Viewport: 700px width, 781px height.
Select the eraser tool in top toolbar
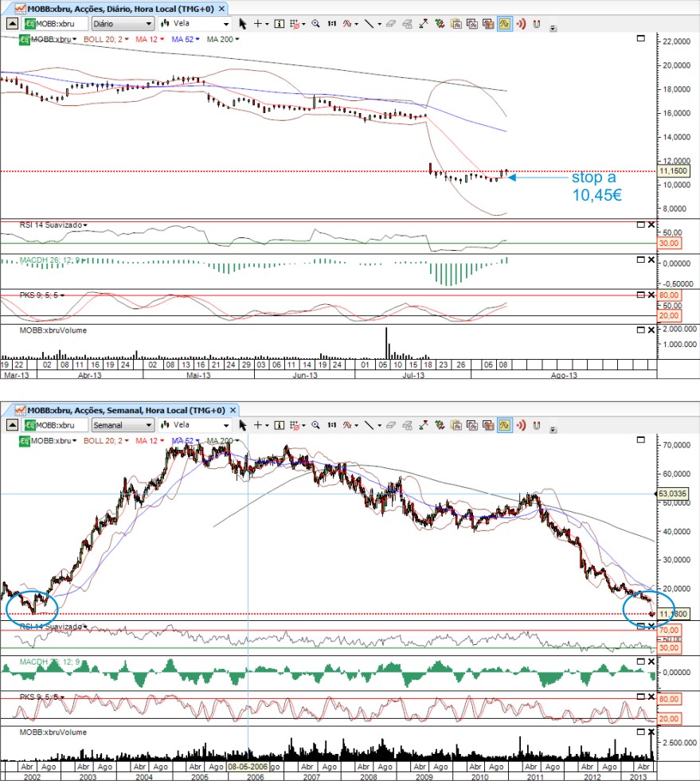tap(391, 24)
